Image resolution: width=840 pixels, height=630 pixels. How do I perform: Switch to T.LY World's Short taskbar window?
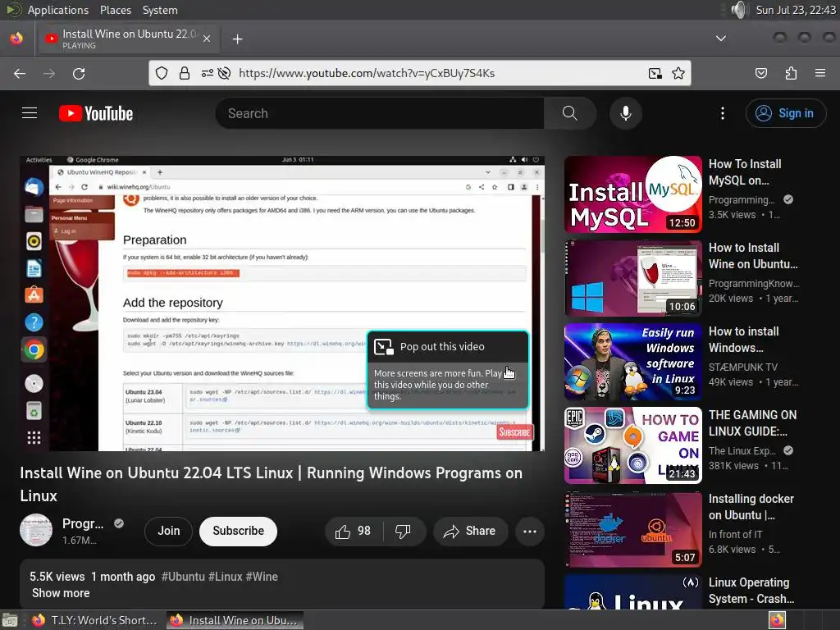95,620
